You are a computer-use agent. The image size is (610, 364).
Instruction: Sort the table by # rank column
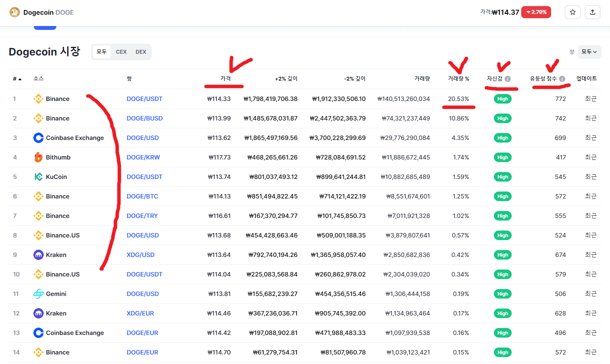17,79
